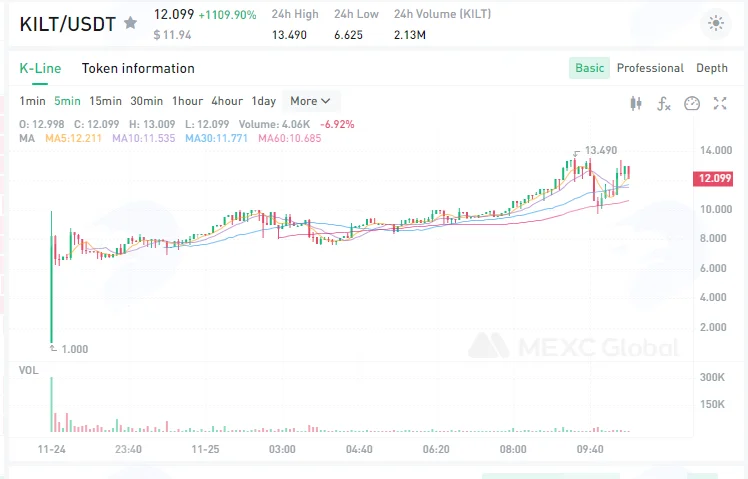Expand the More timeframes dropdown
The height and width of the screenshot is (479, 748).
pos(311,101)
